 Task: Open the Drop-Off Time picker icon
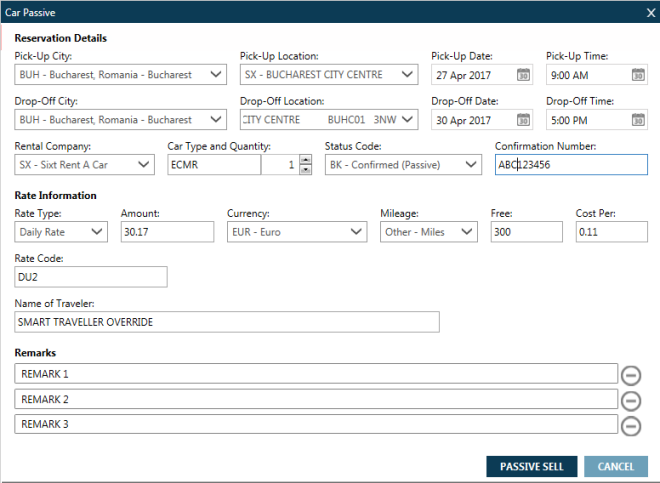(638, 120)
